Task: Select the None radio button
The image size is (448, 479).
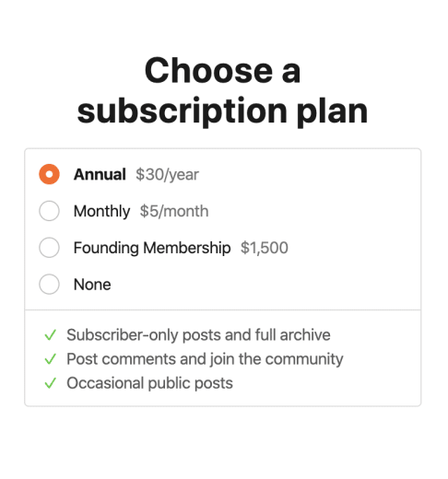Action: pos(49,285)
